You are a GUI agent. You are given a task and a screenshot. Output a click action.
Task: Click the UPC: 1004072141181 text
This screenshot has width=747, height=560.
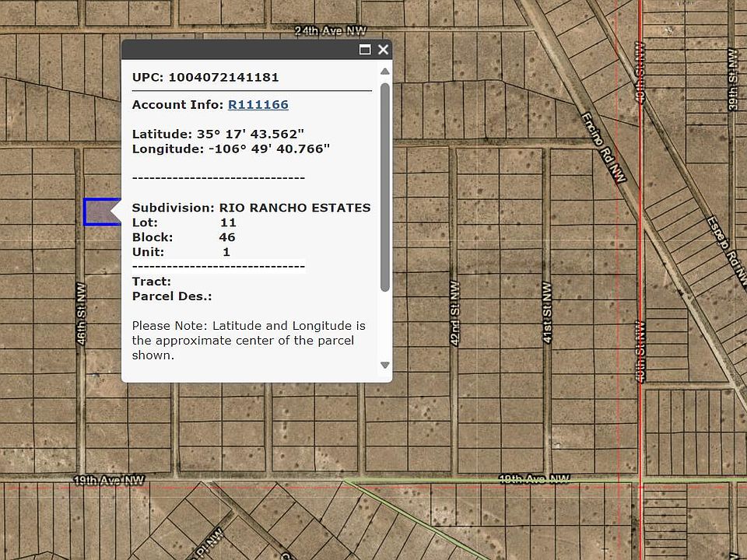click(205, 77)
